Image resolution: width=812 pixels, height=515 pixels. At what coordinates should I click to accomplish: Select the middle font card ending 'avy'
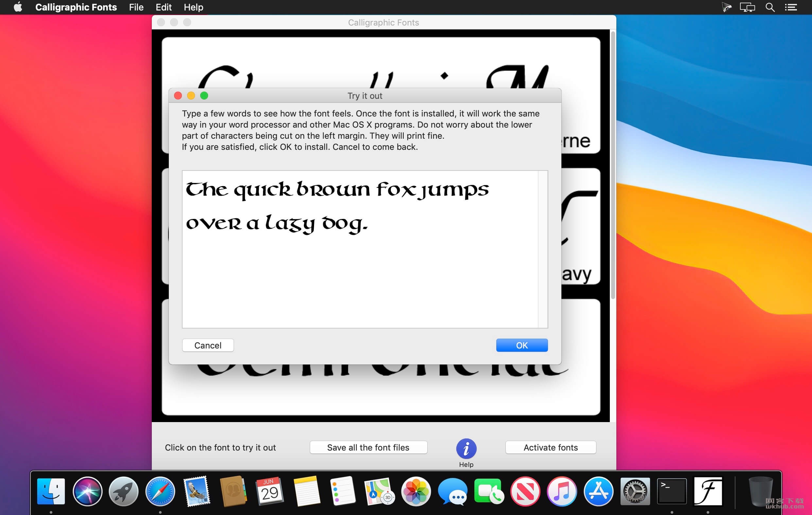(x=580, y=226)
